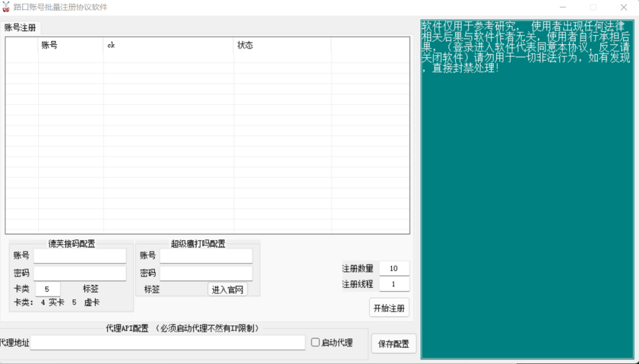Click the ck column header

coord(168,45)
